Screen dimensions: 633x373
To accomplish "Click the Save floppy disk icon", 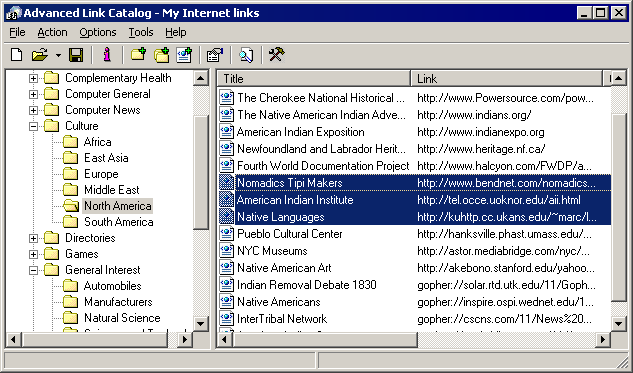I will 76,54.
